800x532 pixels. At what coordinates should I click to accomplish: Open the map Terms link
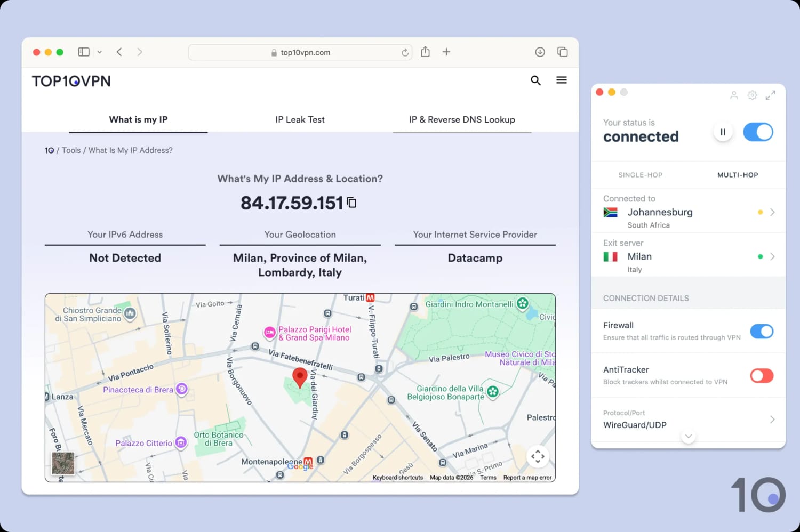pyautogui.click(x=488, y=478)
